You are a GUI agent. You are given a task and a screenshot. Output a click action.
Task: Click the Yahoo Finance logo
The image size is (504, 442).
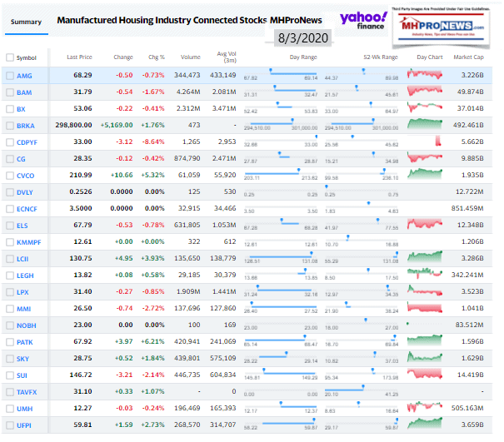point(363,22)
